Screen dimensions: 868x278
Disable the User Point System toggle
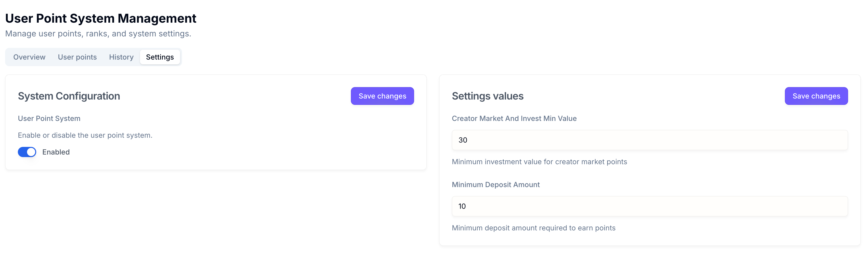27,152
